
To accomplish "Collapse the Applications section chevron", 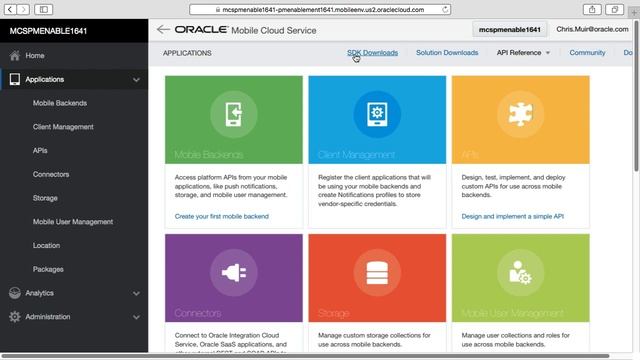I will [x=136, y=80].
